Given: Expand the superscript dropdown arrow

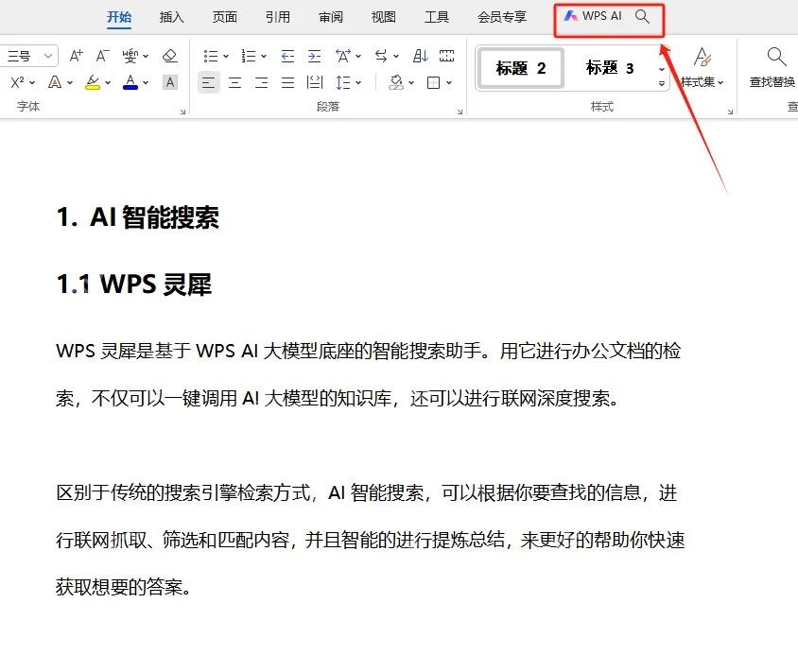Looking at the screenshot, I should [32, 82].
